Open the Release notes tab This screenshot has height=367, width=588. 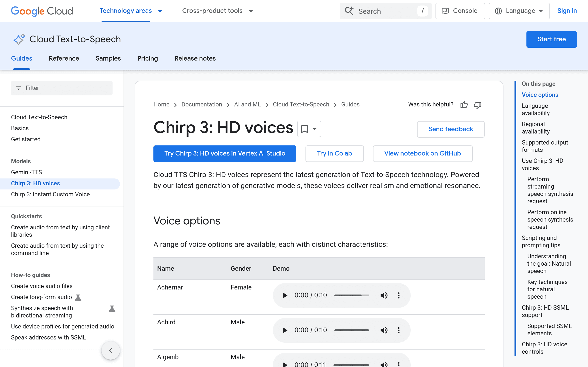pos(195,58)
